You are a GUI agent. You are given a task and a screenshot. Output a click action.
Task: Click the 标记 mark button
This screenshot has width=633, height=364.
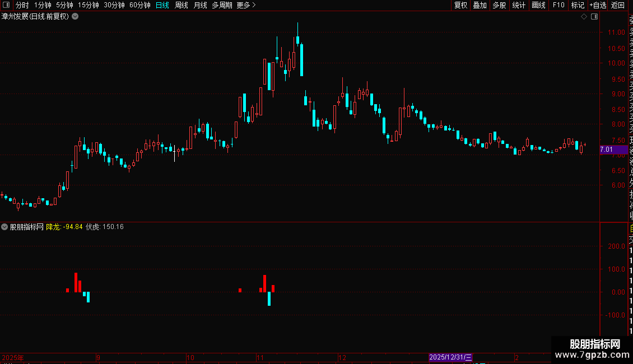click(578, 5)
